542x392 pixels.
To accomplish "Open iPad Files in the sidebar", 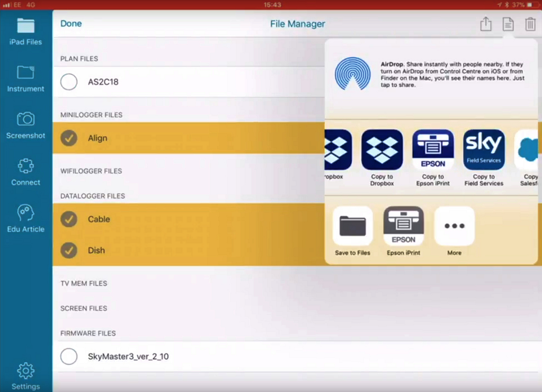I will [26, 32].
